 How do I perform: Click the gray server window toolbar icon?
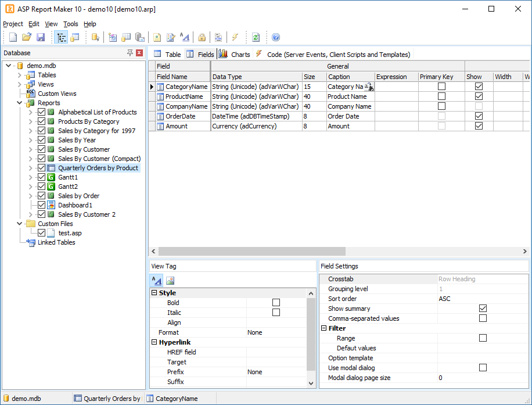click(x=140, y=37)
